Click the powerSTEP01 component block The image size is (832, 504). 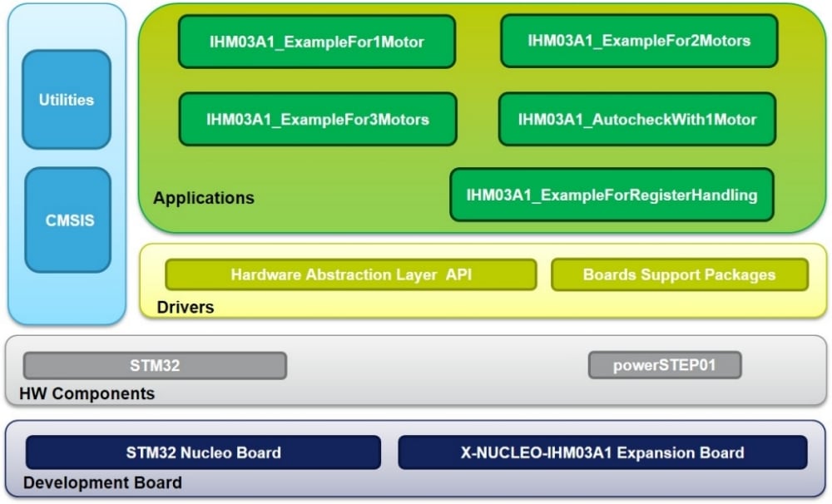coord(664,365)
